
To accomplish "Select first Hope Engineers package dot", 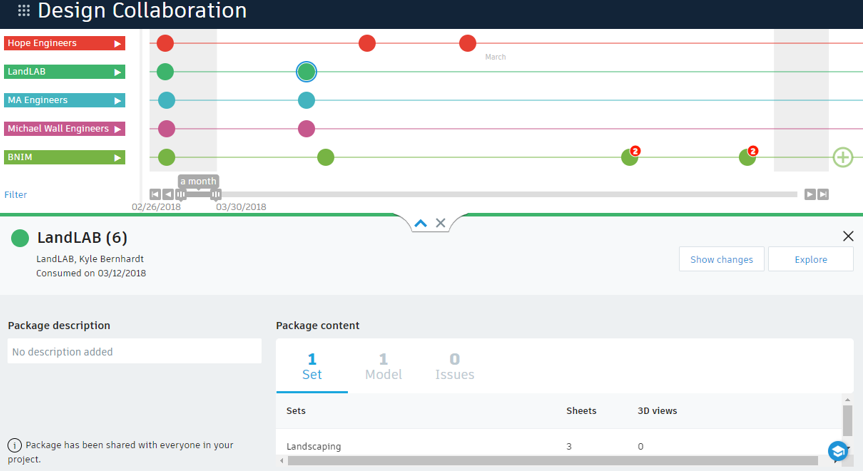I will (165, 43).
